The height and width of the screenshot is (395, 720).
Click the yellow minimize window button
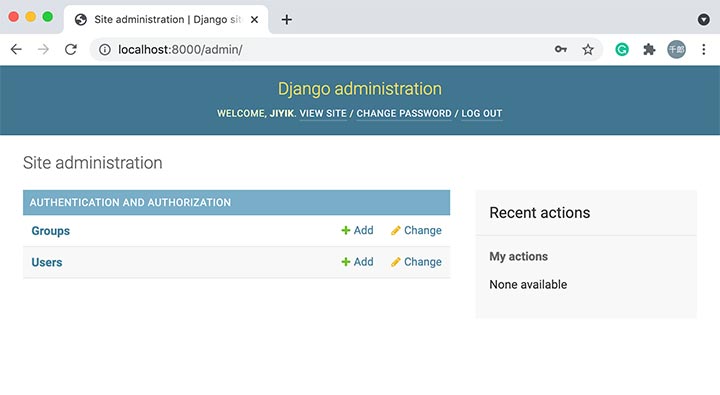click(x=30, y=17)
